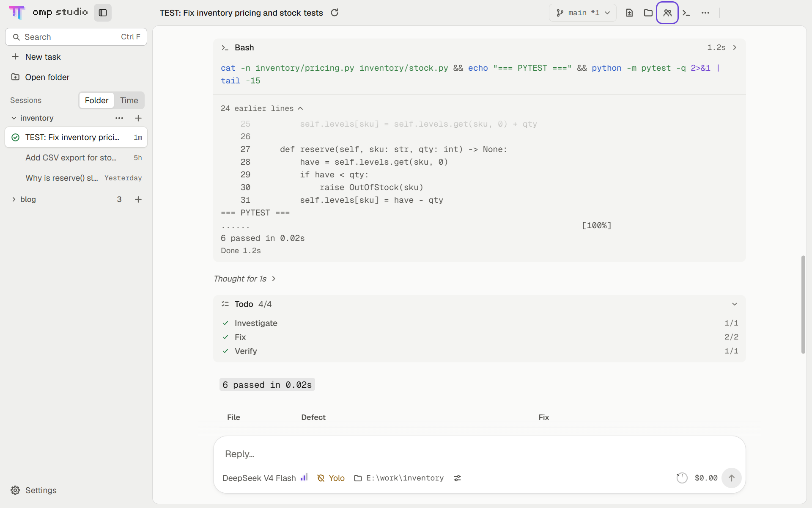Open the folder icon in top toolbar
Viewport: 812px width, 508px height.
point(648,13)
